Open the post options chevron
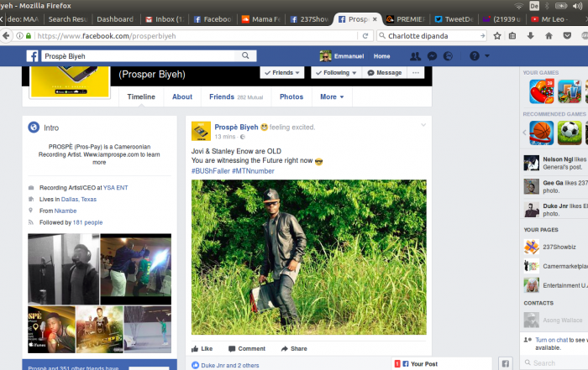 coord(423,126)
